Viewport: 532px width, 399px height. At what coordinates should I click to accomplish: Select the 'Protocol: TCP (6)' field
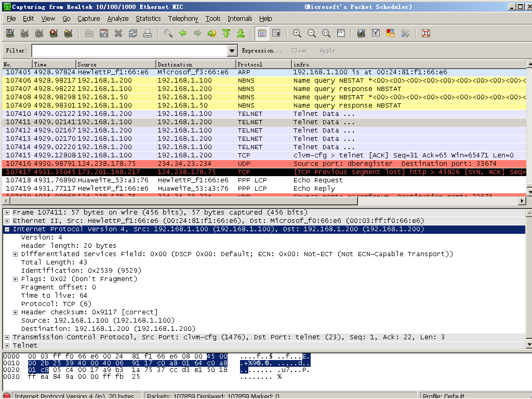[56, 304]
